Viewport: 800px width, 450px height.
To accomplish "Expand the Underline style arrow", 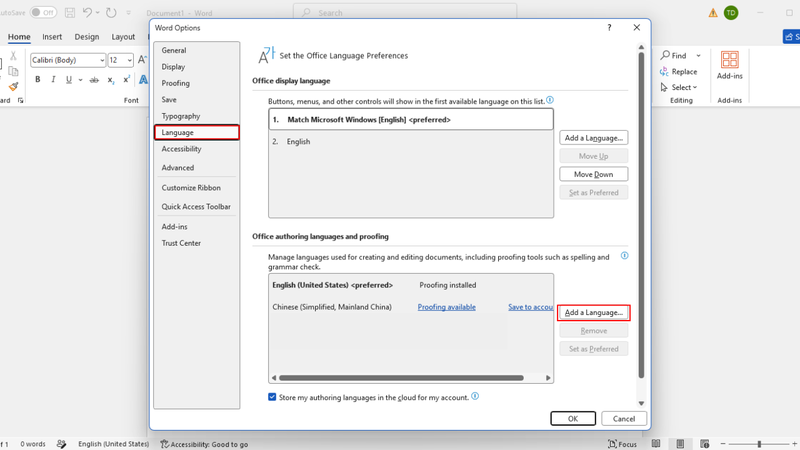I will [80, 80].
